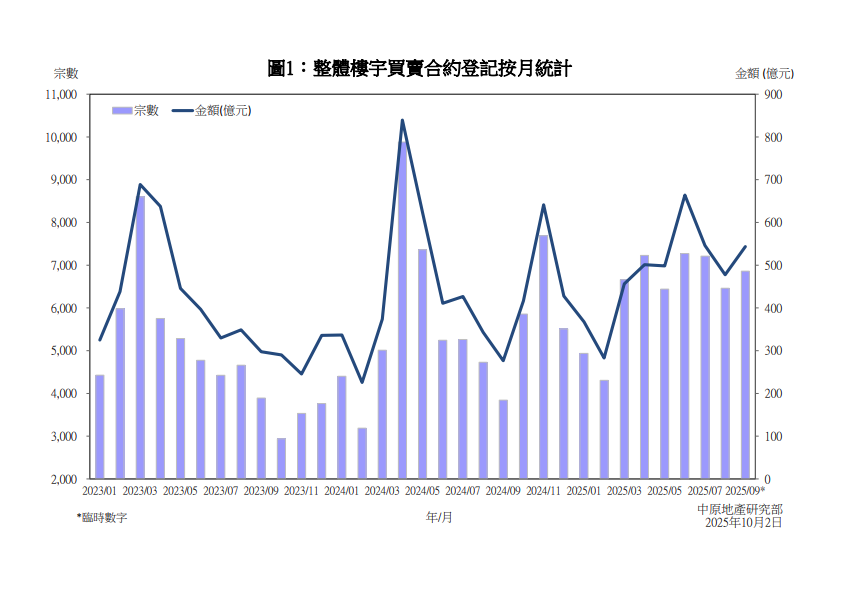Image resolution: width=849 pixels, height=597 pixels.
Task: Click the 900 right axis tick label
Action: click(x=773, y=95)
